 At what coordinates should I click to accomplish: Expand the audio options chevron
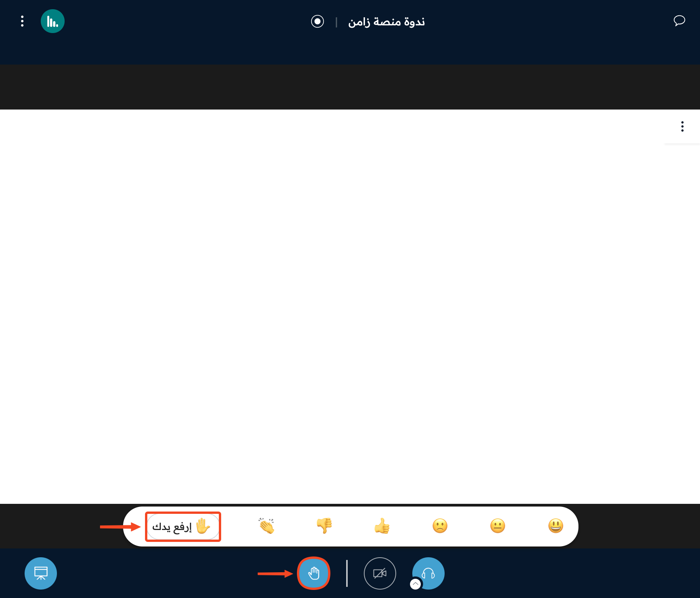(415, 584)
